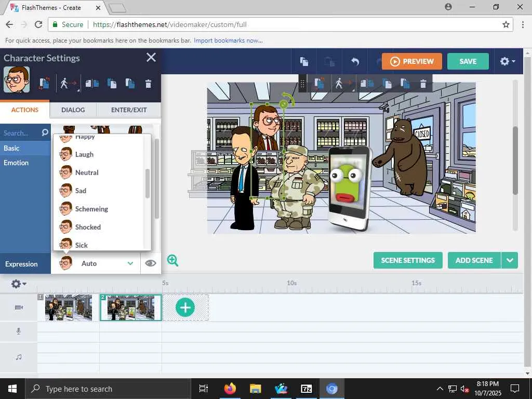The image size is (532, 399).
Task: Open the ENTER/EXIT tab
Action: pos(129,110)
